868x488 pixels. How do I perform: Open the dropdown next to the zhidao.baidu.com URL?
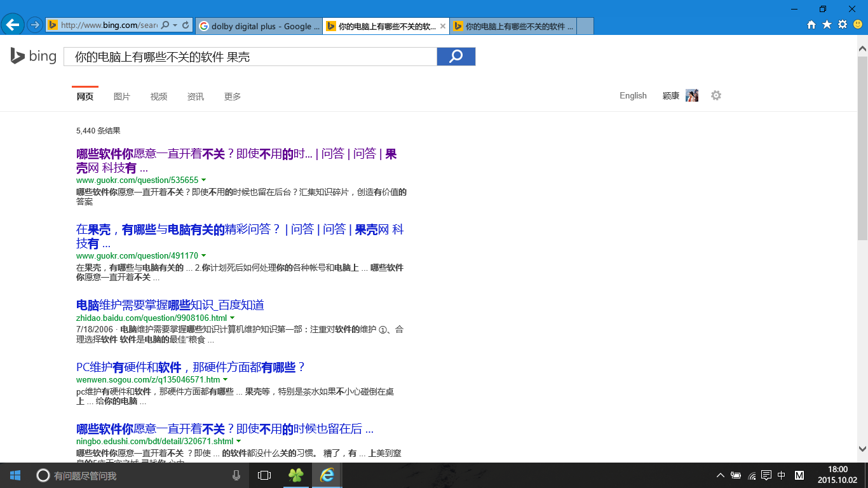coord(232,318)
